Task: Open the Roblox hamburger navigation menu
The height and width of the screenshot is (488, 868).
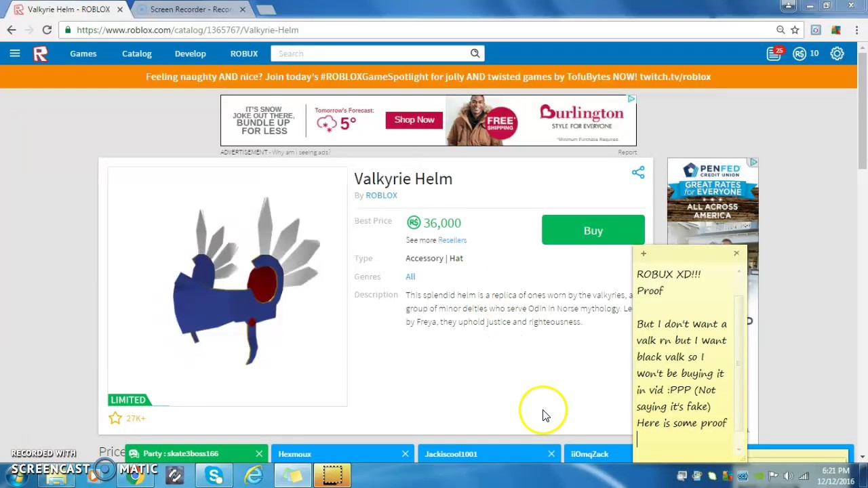Action: click(15, 54)
